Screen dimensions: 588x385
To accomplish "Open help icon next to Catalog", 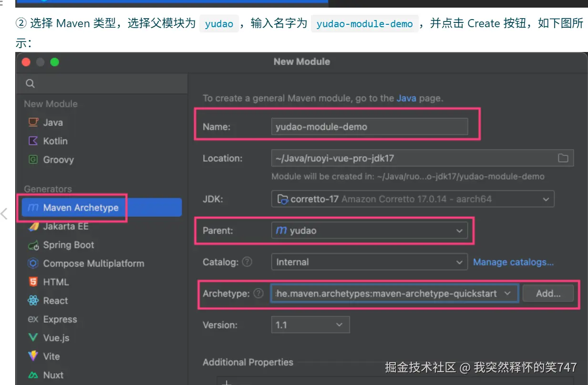I will 247,262.
